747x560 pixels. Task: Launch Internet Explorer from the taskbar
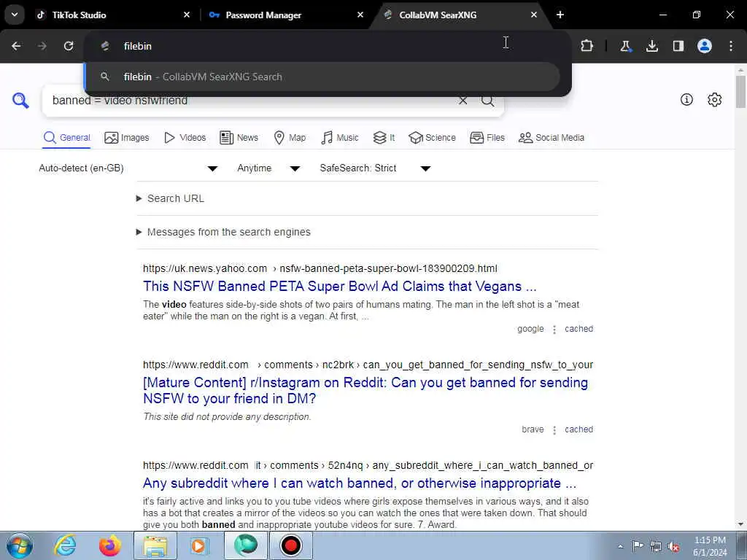pos(65,545)
